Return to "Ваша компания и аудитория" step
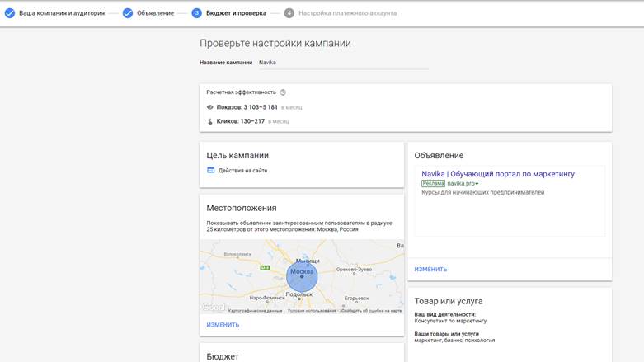Viewport: 644px width, 362px height. click(62, 13)
